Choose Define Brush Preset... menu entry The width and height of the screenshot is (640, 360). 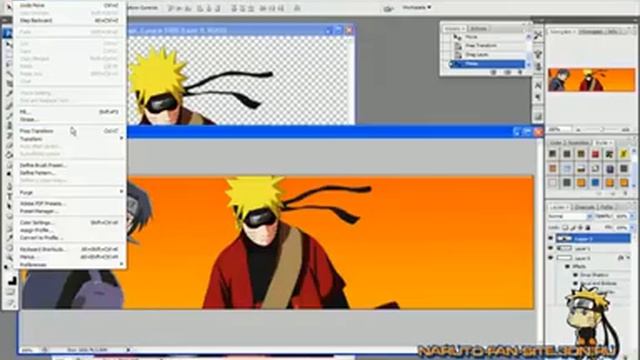point(69,165)
